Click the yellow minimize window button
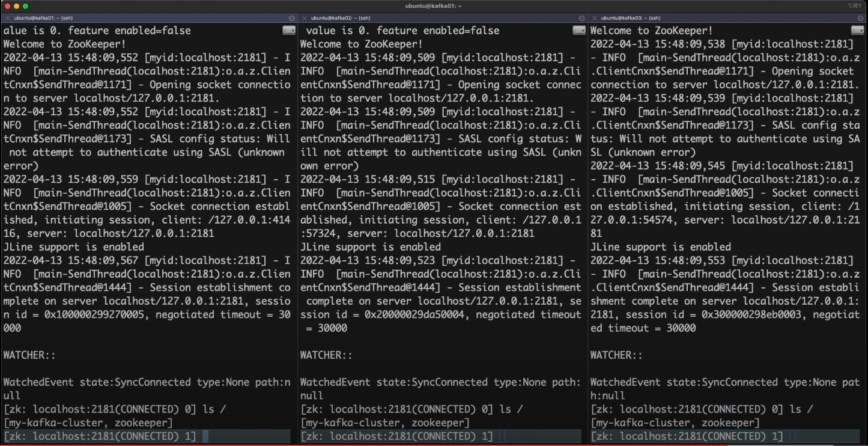The height and width of the screenshot is (446, 868). 17,6
